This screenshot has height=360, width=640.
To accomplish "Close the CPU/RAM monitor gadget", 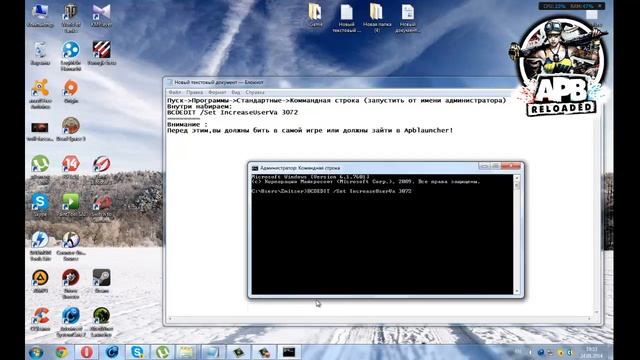I will click(x=600, y=6).
